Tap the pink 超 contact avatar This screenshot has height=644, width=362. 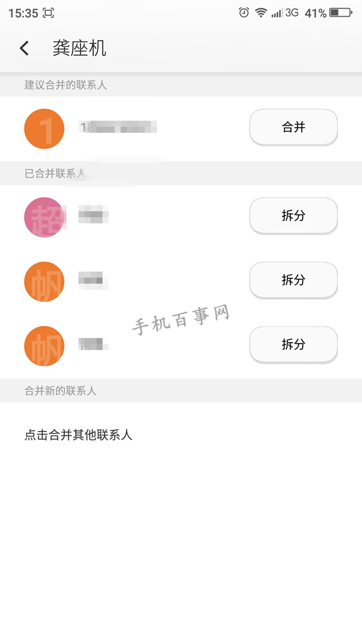tap(43, 215)
